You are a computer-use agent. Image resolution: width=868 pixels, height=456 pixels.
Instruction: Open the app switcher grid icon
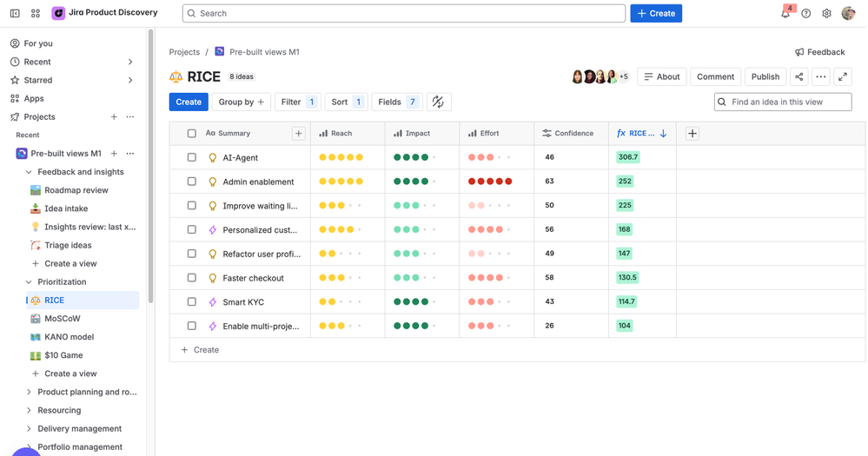point(36,13)
